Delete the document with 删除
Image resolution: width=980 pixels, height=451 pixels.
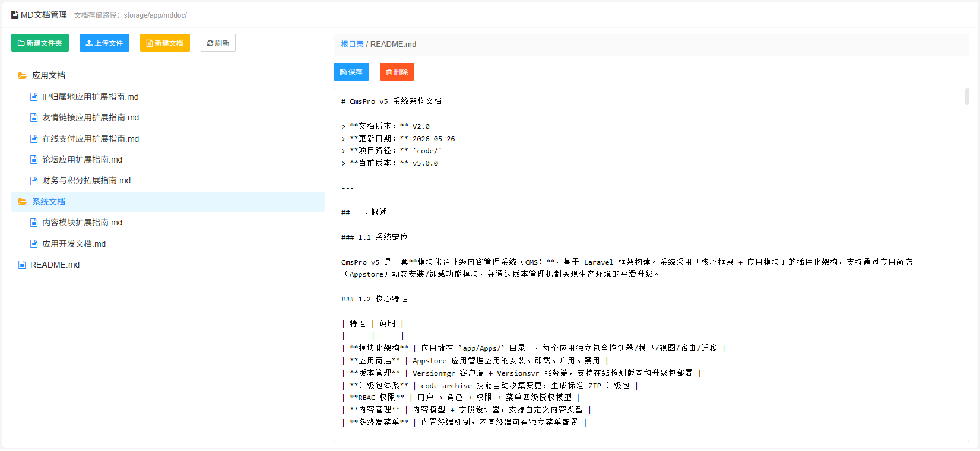pyautogui.click(x=397, y=72)
